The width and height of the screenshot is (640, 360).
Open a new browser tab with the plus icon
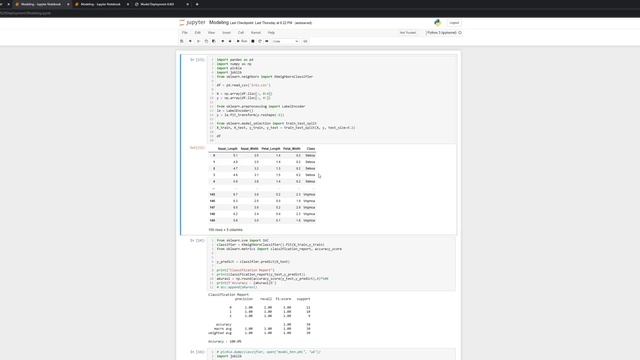pos(197,4)
